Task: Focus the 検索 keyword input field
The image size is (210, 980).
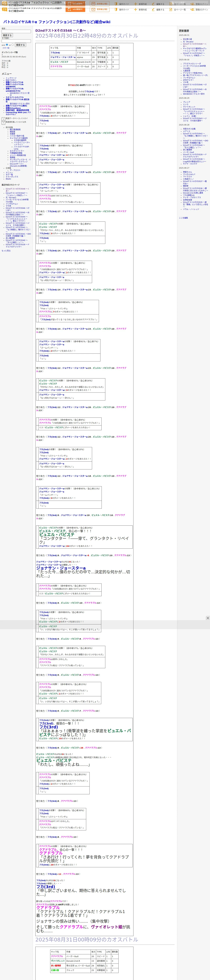Action: (x=16, y=32)
